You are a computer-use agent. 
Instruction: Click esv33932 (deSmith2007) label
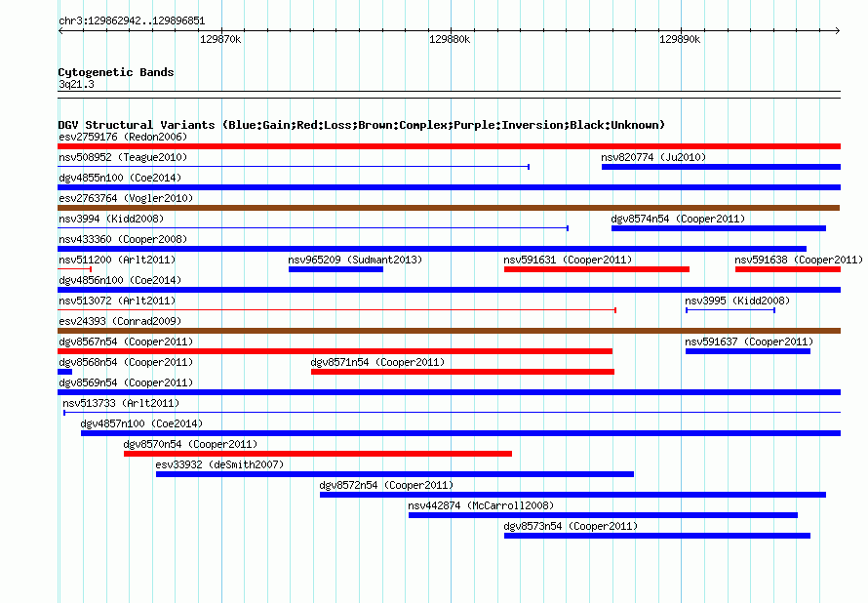point(219,464)
